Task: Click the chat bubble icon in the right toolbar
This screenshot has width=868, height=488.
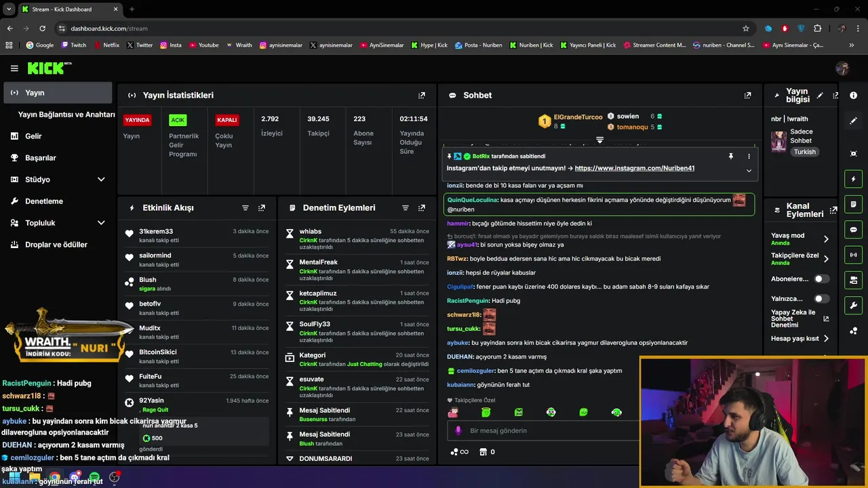Action: (854, 230)
